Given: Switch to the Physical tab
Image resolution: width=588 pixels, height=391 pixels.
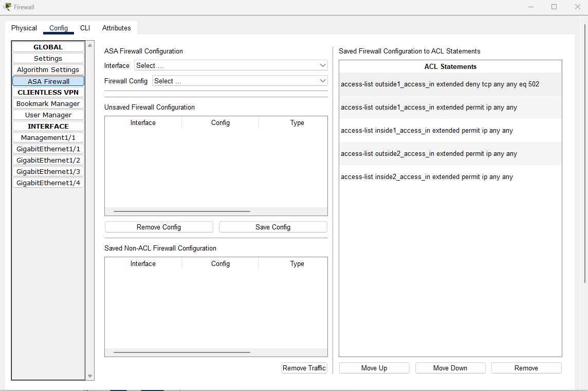Looking at the screenshot, I should point(24,28).
